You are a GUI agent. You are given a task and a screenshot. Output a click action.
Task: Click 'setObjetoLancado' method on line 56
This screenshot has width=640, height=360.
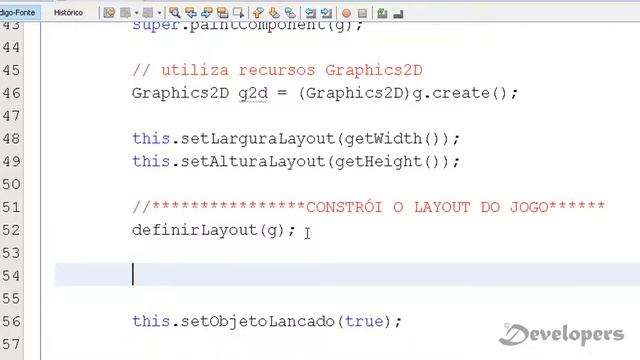point(258,322)
